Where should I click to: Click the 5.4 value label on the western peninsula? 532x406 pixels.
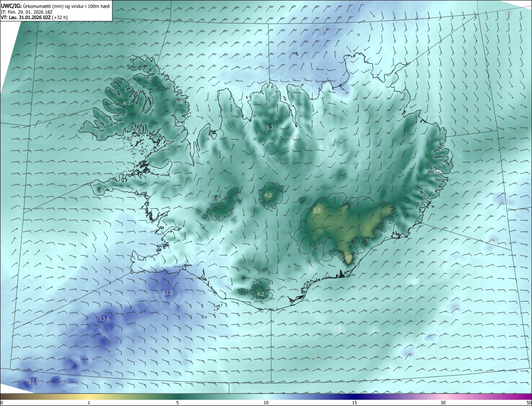click(99, 190)
